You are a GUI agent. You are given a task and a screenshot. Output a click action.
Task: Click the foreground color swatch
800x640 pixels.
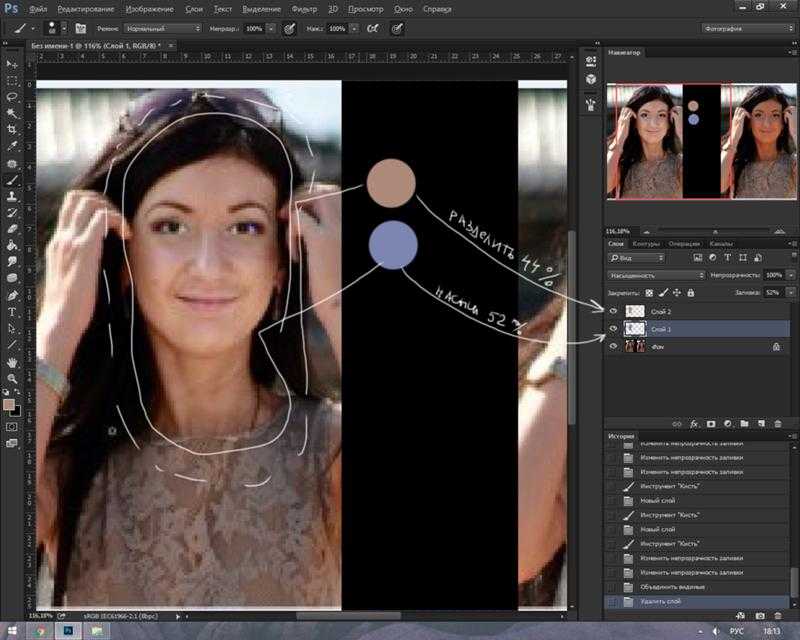click(9, 405)
